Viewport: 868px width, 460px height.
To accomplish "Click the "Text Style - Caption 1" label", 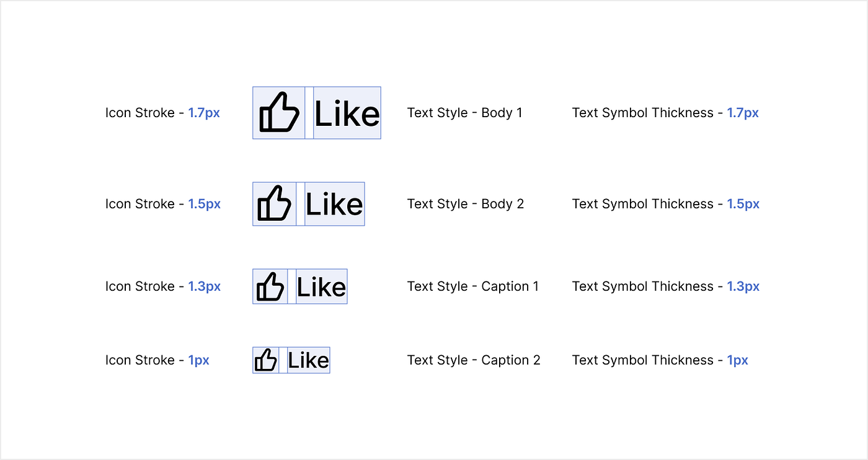I will (x=472, y=286).
